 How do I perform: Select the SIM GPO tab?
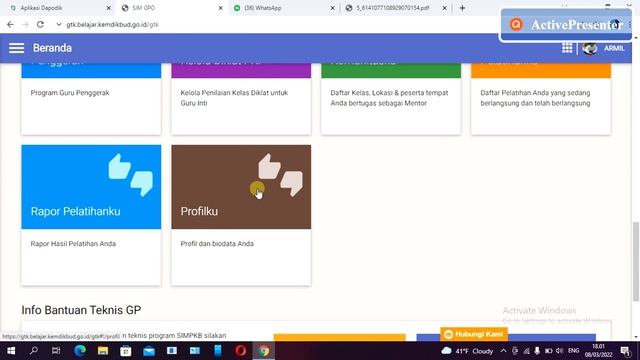(x=172, y=8)
